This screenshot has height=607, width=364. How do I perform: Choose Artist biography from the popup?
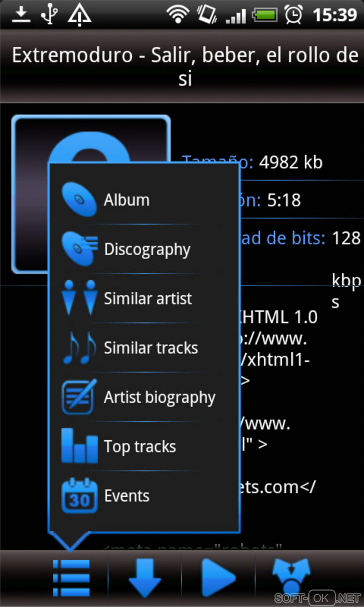click(x=144, y=397)
